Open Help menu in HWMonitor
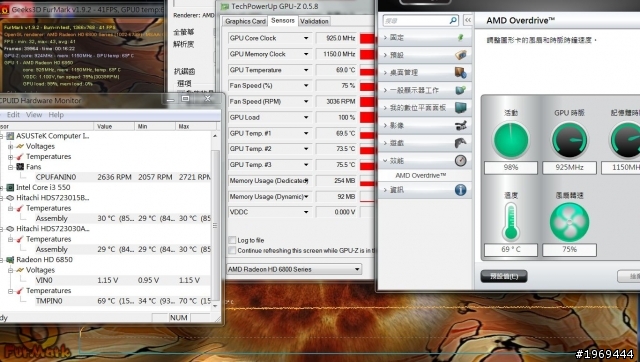 [56, 115]
